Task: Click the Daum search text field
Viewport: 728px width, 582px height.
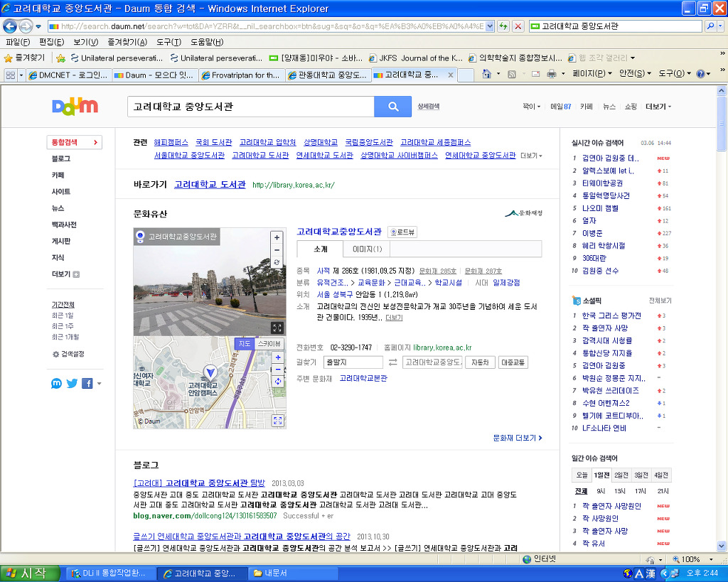Action: coord(251,107)
